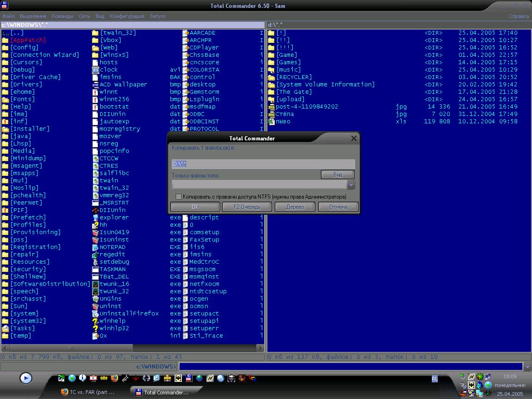
Task: Select the [The Gate] folder
Action: click(x=294, y=92)
